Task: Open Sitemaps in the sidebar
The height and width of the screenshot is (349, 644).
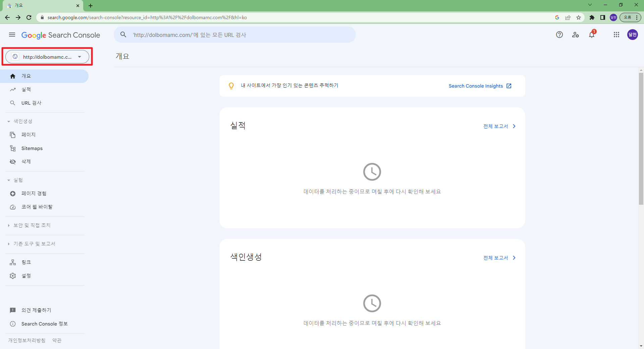Action: pyautogui.click(x=32, y=148)
